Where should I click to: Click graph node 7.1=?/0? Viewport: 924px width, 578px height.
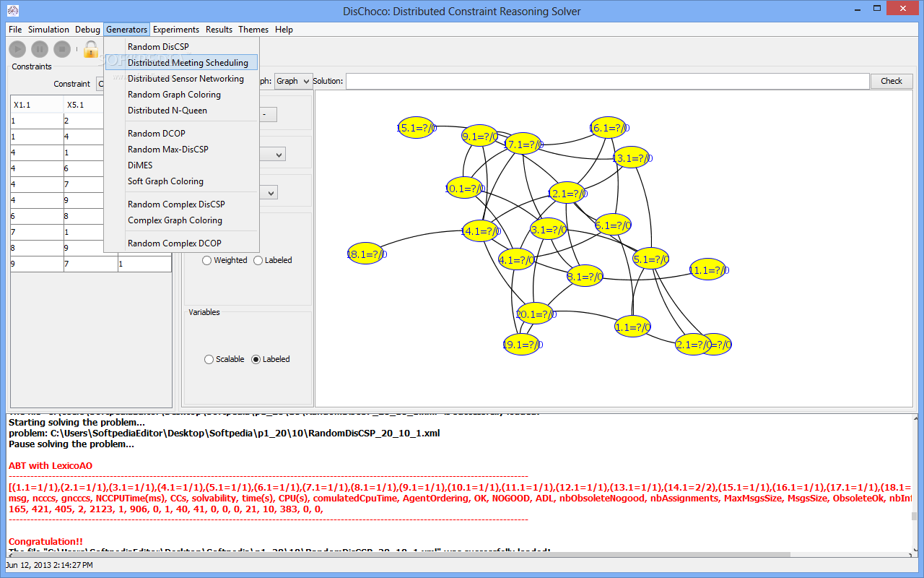[523, 144]
